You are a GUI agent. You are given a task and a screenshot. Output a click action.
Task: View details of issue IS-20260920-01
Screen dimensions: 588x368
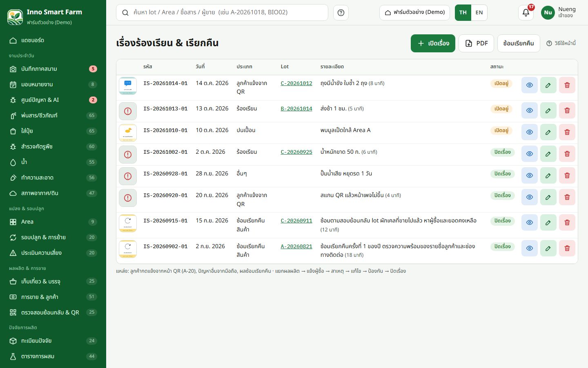point(529,197)
